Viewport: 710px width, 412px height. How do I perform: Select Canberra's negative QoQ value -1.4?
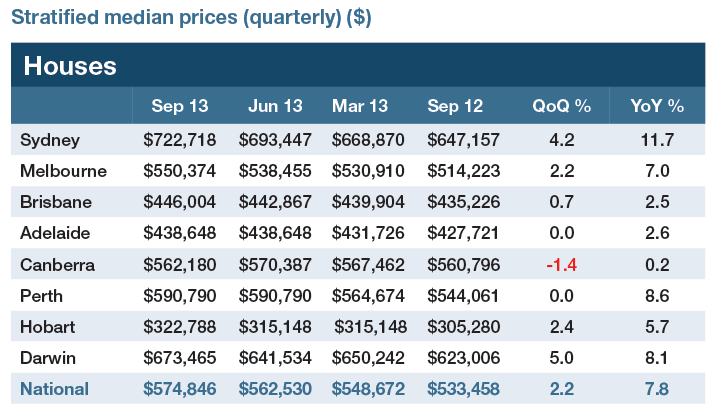[x=557, y=265]
